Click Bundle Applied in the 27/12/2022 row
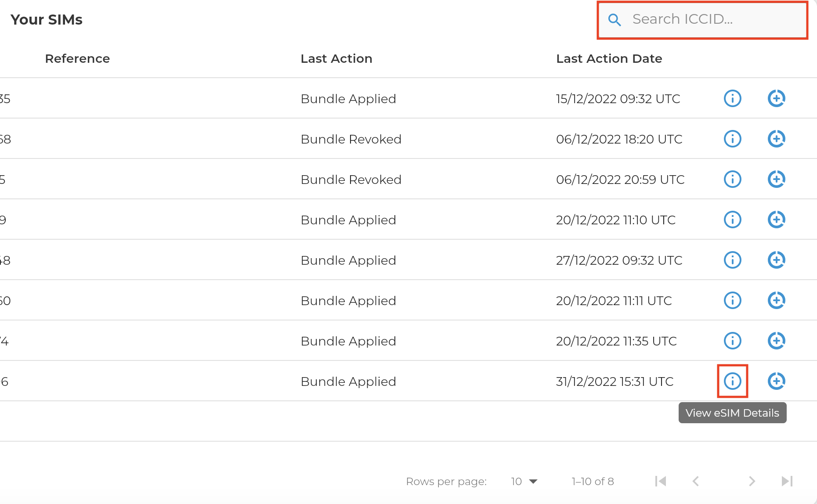Viewport: 817px width, 504px height. (348, 260)
